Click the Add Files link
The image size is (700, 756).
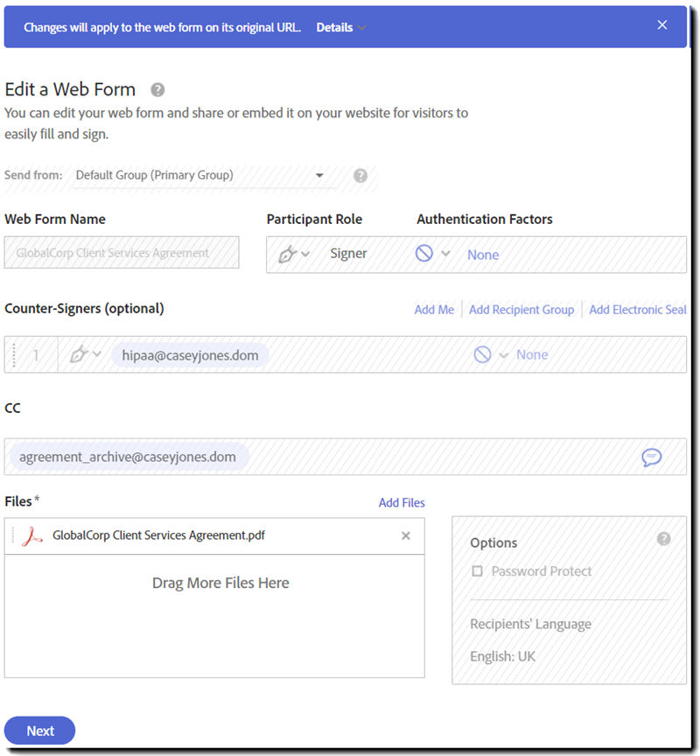pyautogui.click(x=402, y=502)
